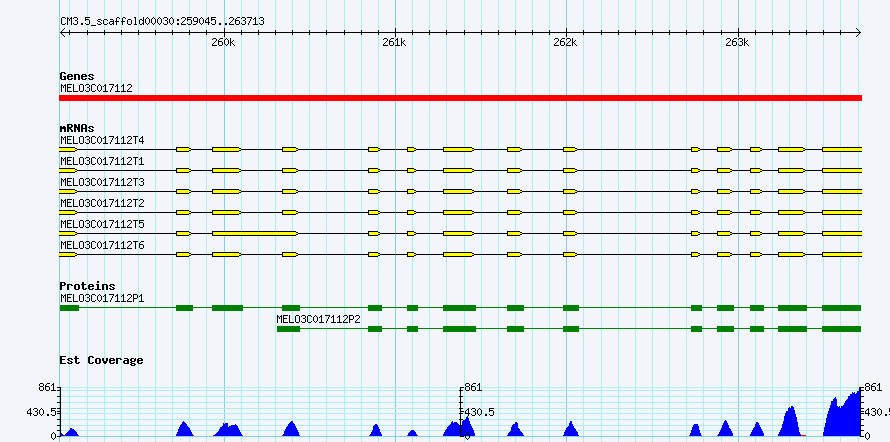Select the Proteins track title

point(87,286)
